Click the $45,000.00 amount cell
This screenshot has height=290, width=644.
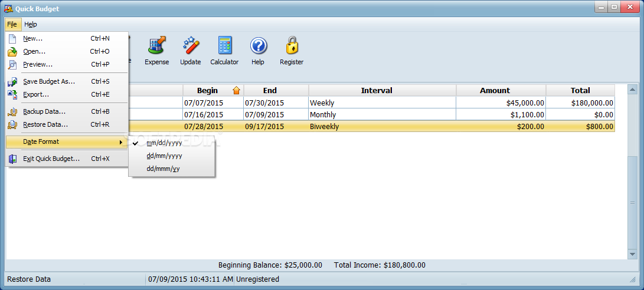point(501,103)
